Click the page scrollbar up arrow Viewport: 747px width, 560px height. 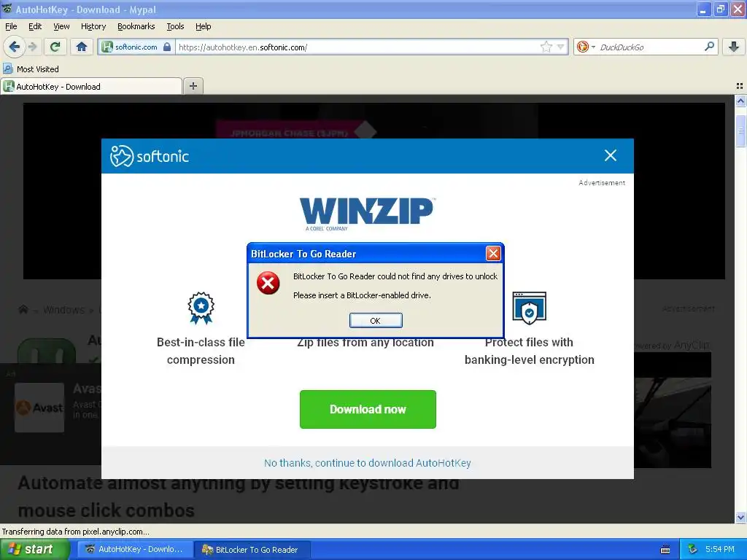coord(740,101)
